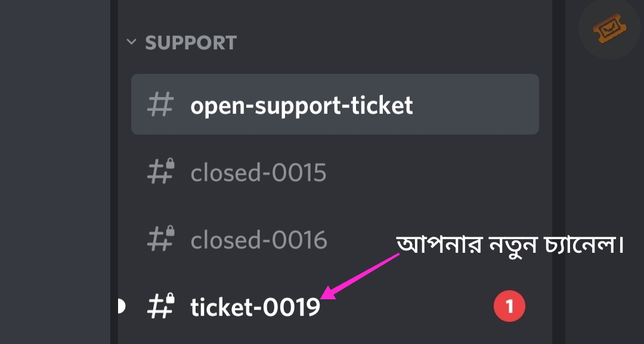Open the open-support-ticket channel
The width and height of the screenshot is (644, 344).
click(x=301, y=106)
